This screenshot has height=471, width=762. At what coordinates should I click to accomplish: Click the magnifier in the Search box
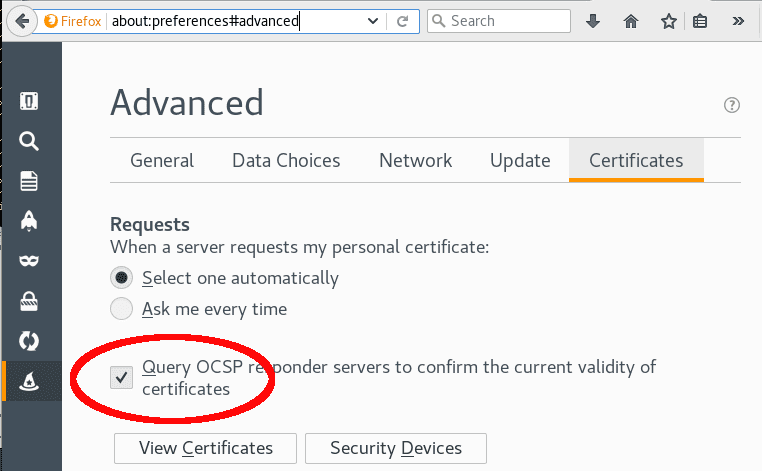coord(439,21)
